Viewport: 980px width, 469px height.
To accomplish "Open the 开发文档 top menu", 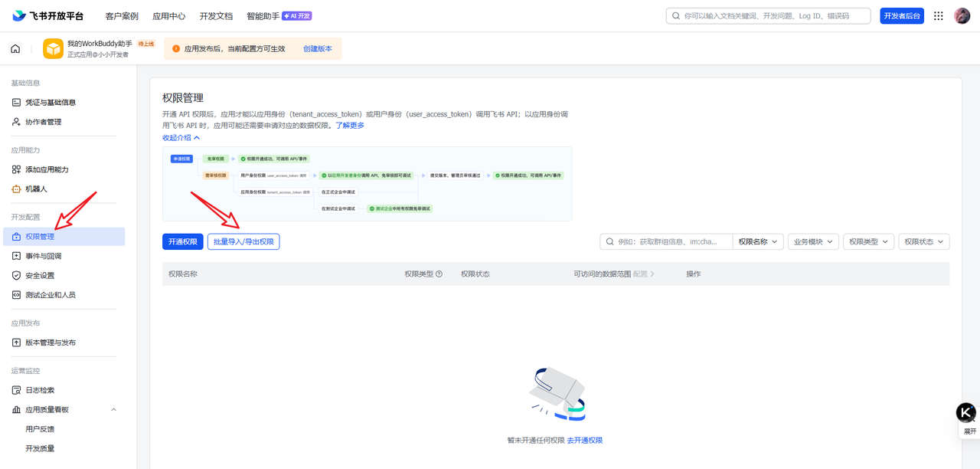I will pyautogui.click(x=216, y=16).
